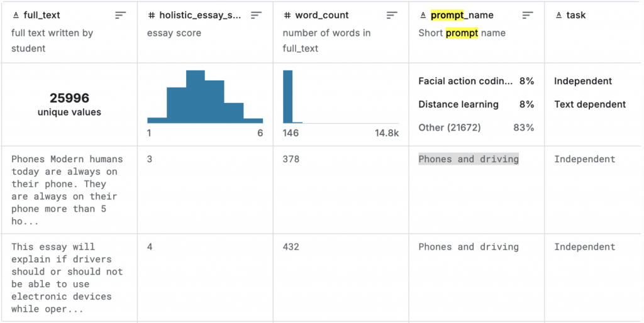Select the word count cell showing 432

tap(291, 247)
